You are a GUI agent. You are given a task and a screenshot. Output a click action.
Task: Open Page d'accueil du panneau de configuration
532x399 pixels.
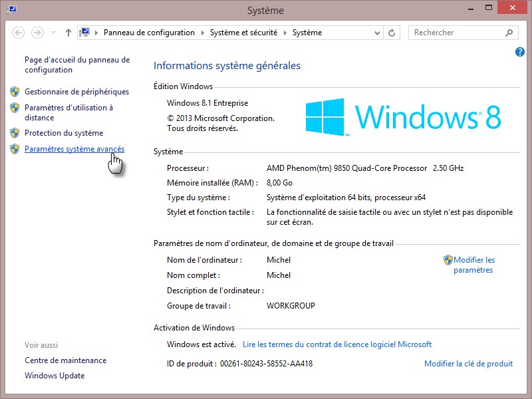(77, 65)
